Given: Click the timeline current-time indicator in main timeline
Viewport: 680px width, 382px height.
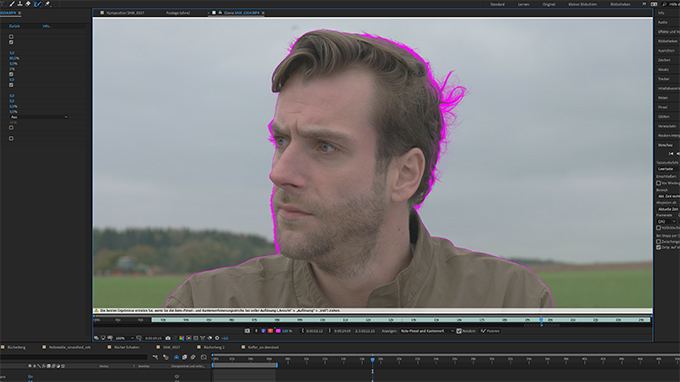Looking at the screenshot, I should click(x=373, y=360).
